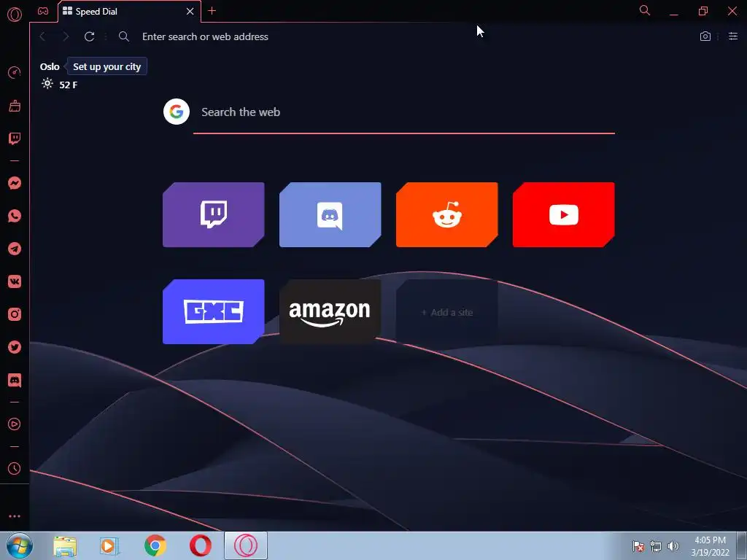Open the Amazon speed dial tile

330,312
